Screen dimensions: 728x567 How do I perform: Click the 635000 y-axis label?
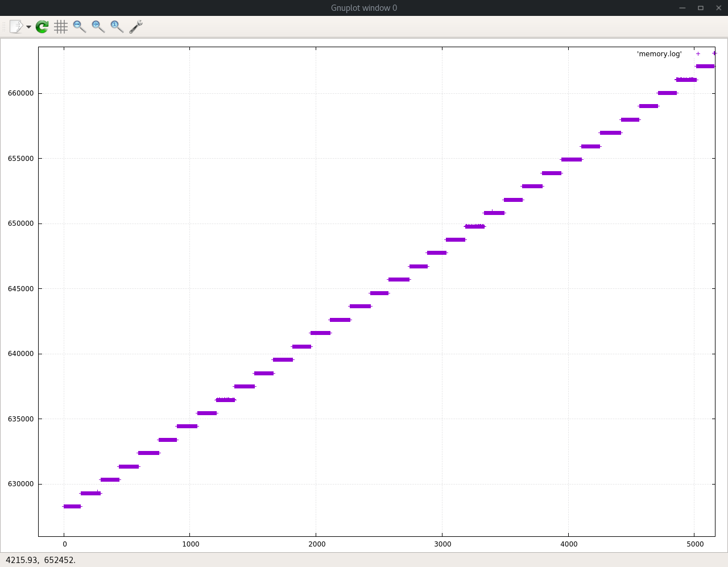point(21,419)
